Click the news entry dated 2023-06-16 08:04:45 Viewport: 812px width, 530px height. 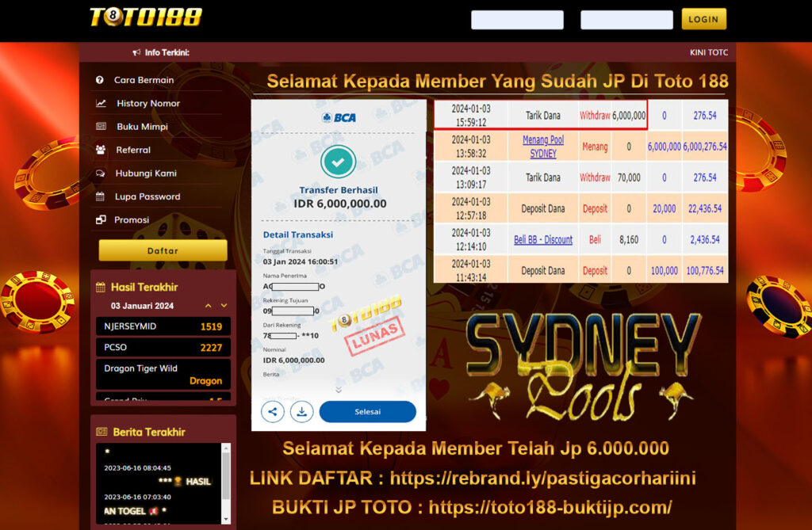point(137,468)
